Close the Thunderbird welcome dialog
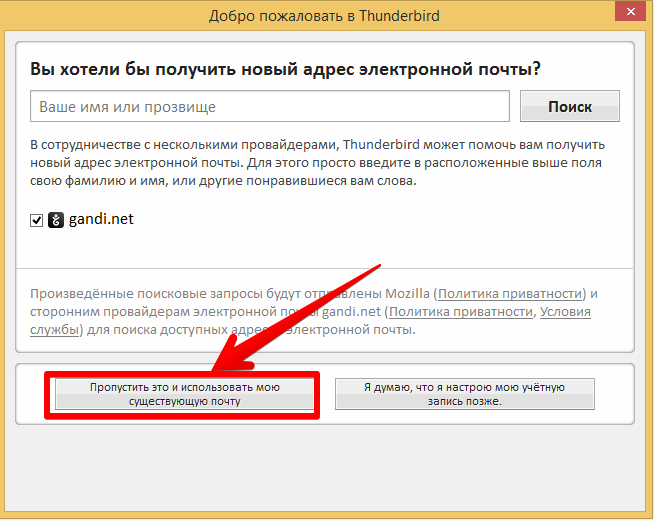This screenshot has height=522, width=654. coord(630,11)
